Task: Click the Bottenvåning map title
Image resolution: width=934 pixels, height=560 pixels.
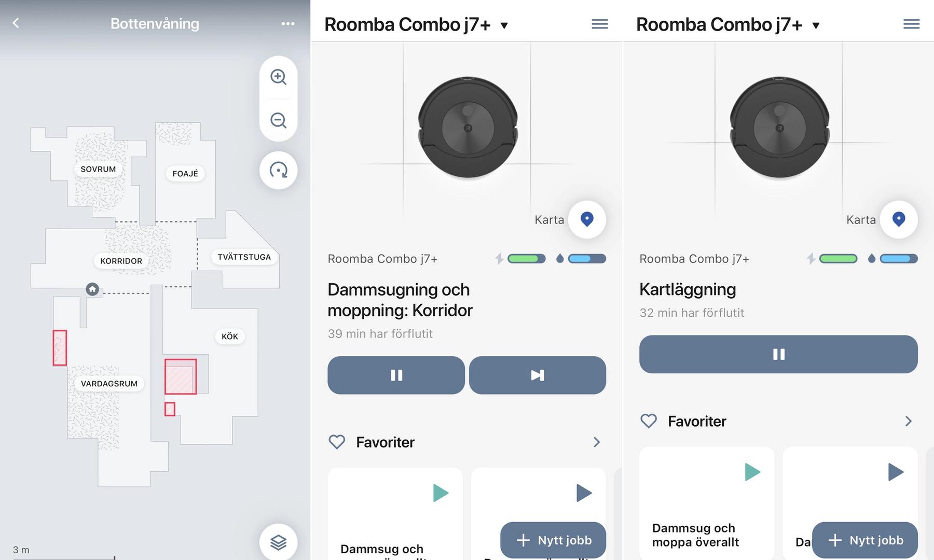Action: 155,23
